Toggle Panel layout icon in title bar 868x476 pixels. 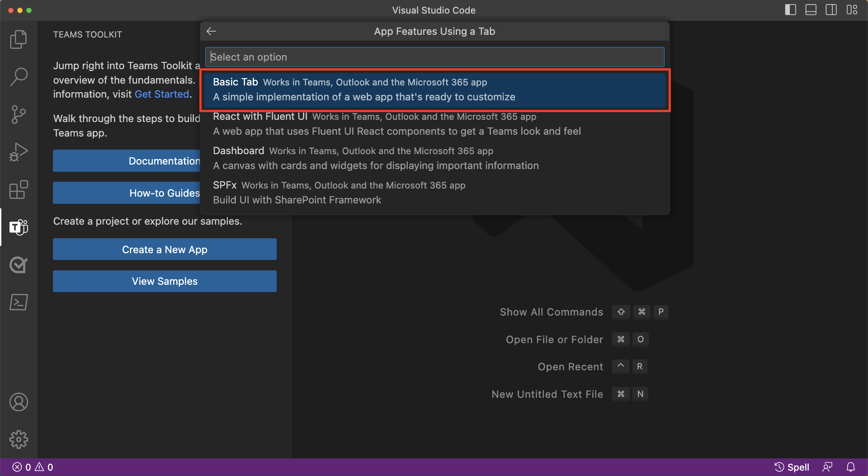(x=811, y=10)
